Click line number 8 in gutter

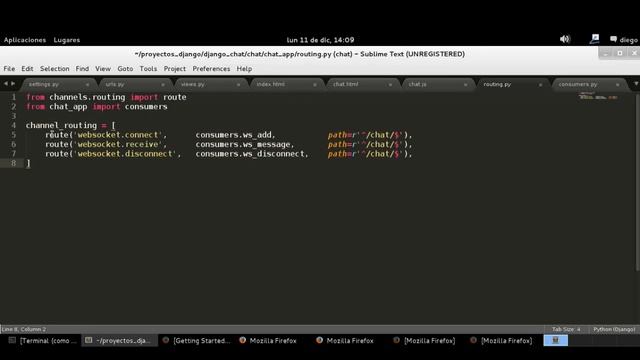[13, 163]
